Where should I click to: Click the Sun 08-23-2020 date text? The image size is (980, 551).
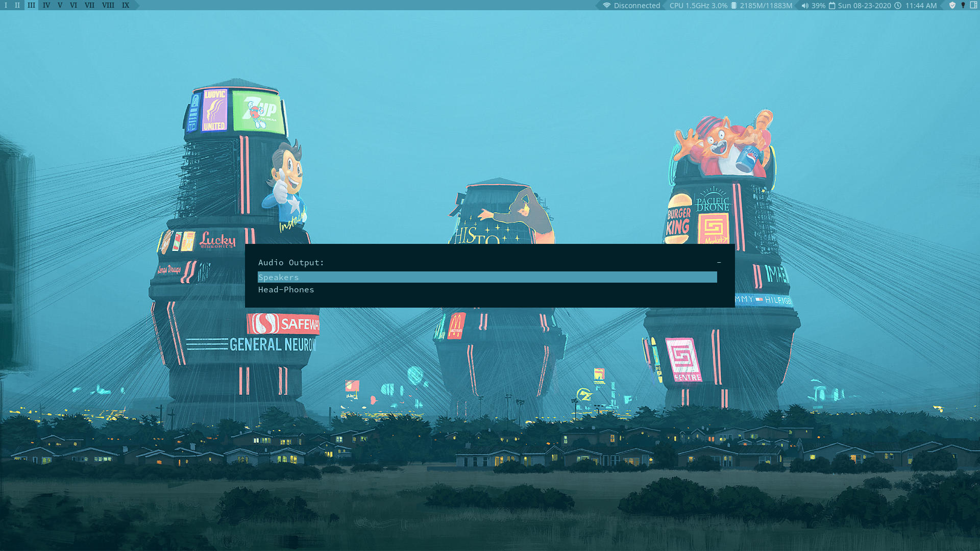point(864,6)
